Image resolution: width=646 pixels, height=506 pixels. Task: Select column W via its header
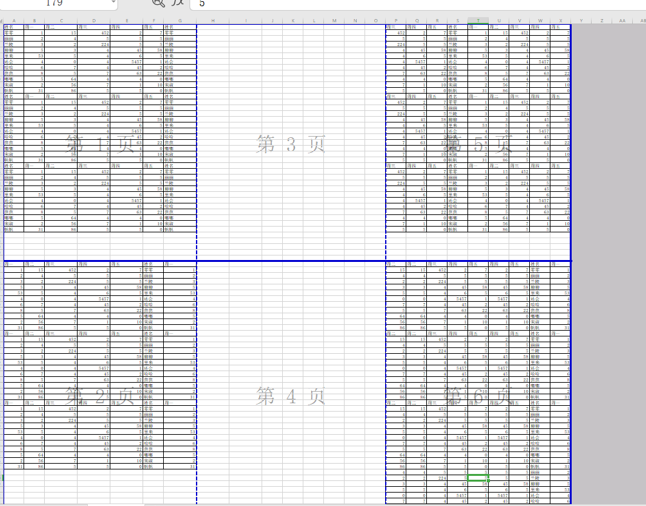click(540, 21)
